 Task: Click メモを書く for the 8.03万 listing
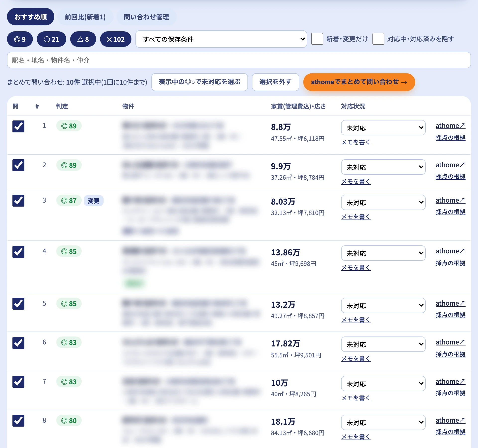356,217
